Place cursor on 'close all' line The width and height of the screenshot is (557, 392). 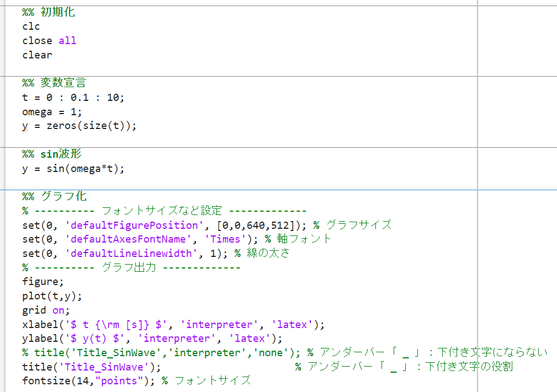[x=49, y=41]
